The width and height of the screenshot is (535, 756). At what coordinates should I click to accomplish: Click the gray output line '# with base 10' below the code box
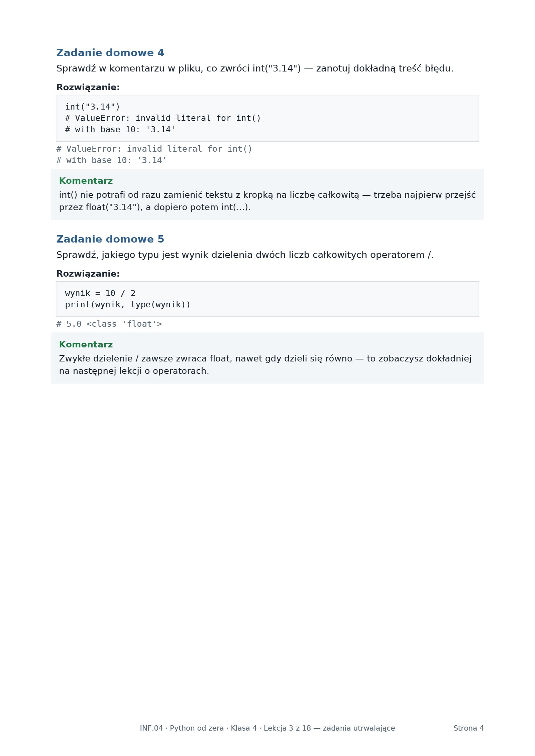point(111,160)
